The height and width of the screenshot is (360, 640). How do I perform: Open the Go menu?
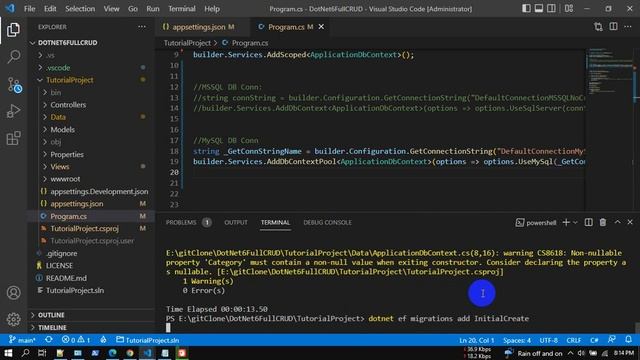point(133,9)
